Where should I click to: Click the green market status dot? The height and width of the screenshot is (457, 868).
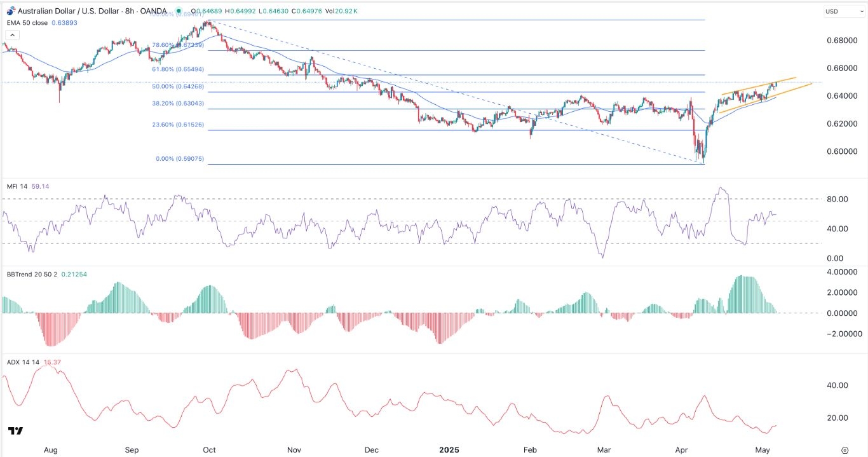tap(180, 11)
